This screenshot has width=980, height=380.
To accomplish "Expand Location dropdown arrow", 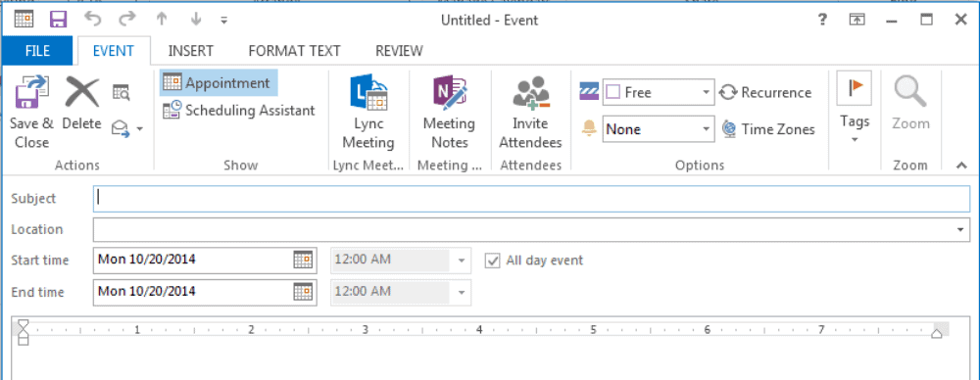I will 960,230.
